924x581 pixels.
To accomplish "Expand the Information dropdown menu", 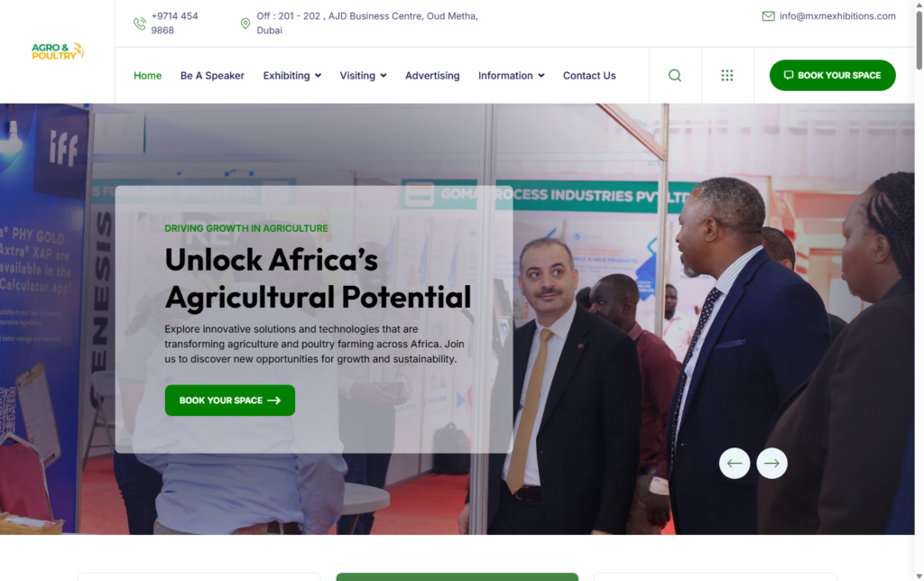I will coord(511,76).
